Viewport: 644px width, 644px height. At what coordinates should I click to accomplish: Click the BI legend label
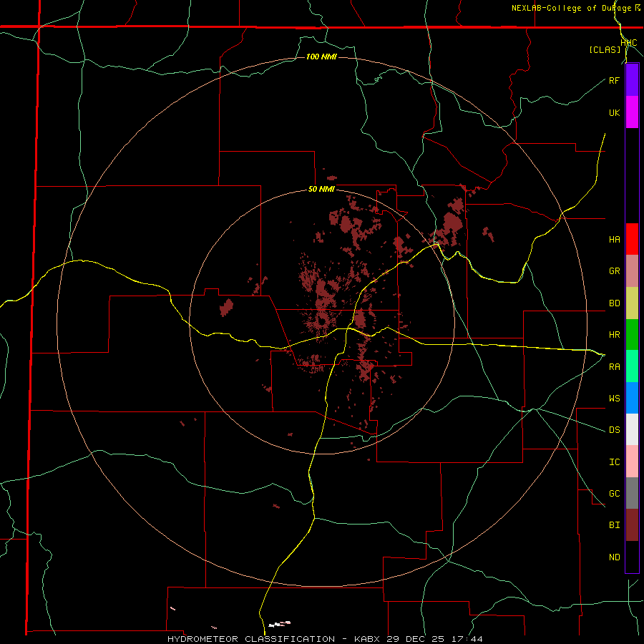(615, 525)
